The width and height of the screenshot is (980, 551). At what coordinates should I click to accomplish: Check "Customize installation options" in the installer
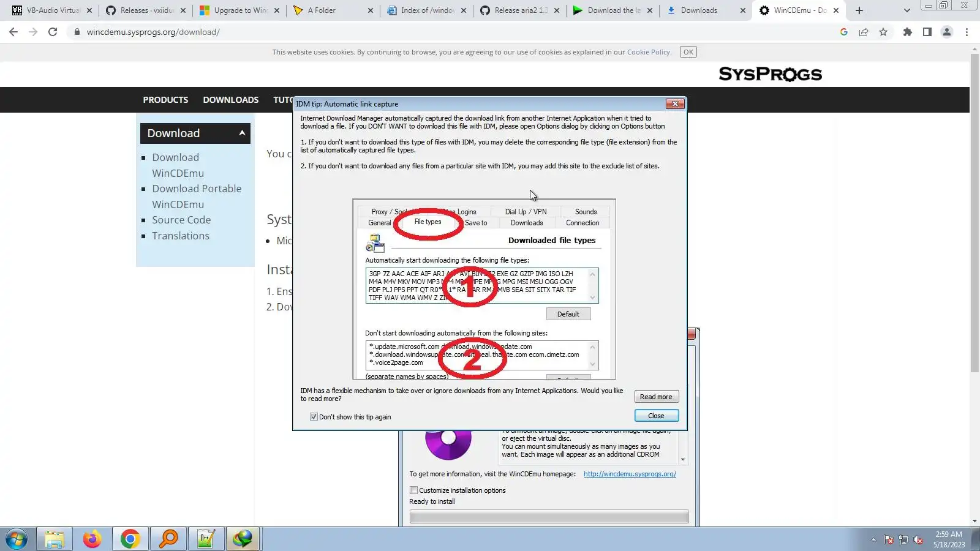(414, 490)
